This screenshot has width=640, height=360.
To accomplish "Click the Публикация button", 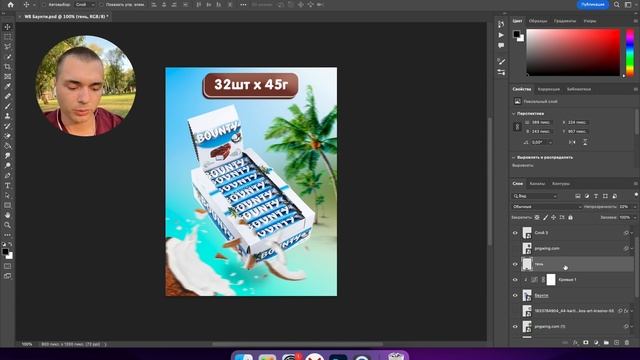I will coord(593,4).
